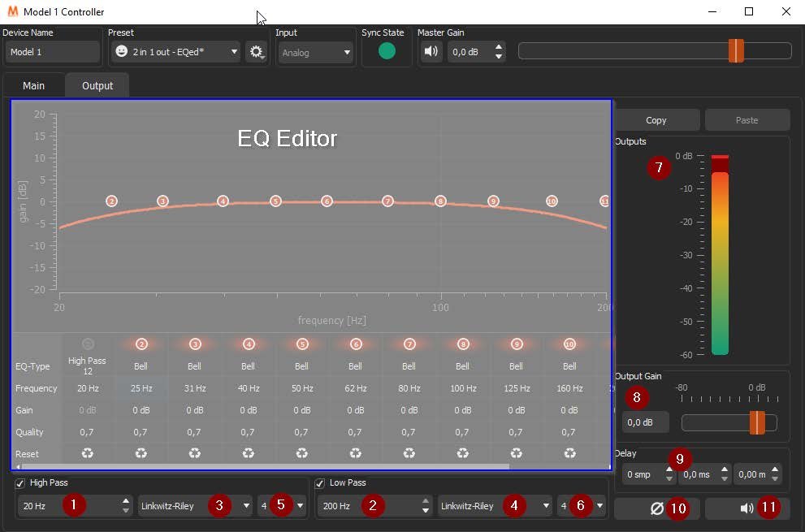Open High Pass Linkwitz-Riley type dropdown
This screenshot has width=805, height=532.
pyautogui.click(x=195, y=506)
